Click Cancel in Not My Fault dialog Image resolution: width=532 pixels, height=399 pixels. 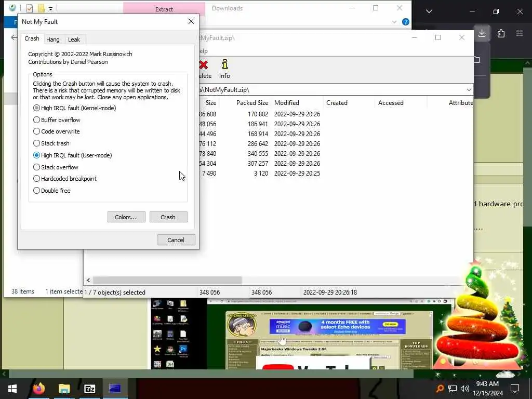click(x=176, y=240)
